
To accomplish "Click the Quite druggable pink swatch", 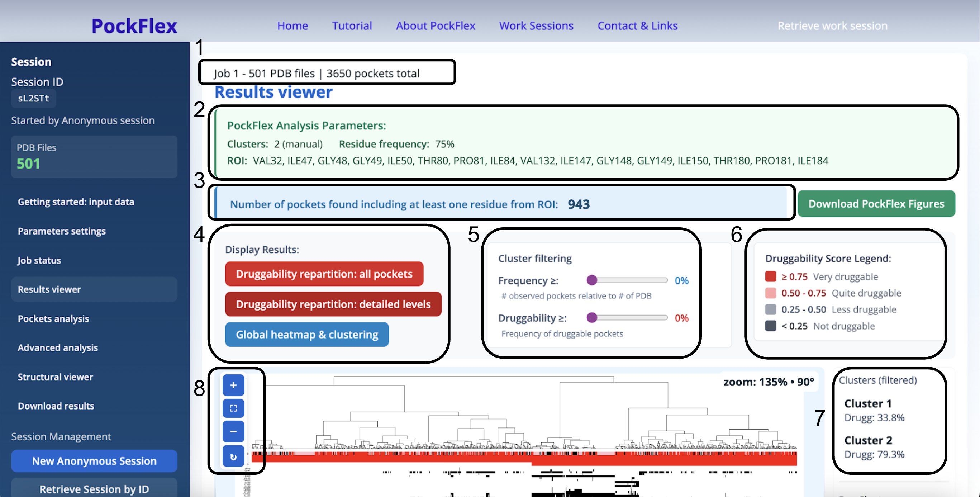I will (x=770, y=293).
